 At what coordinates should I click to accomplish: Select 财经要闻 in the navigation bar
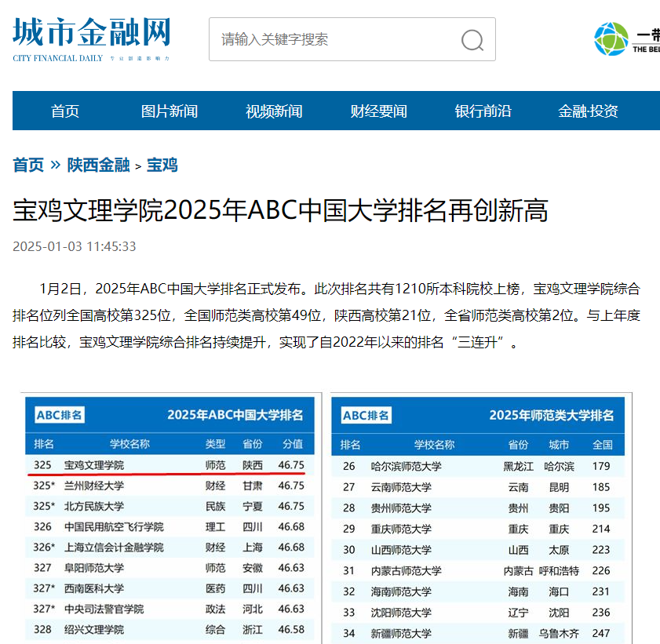[x=378, y=111]
